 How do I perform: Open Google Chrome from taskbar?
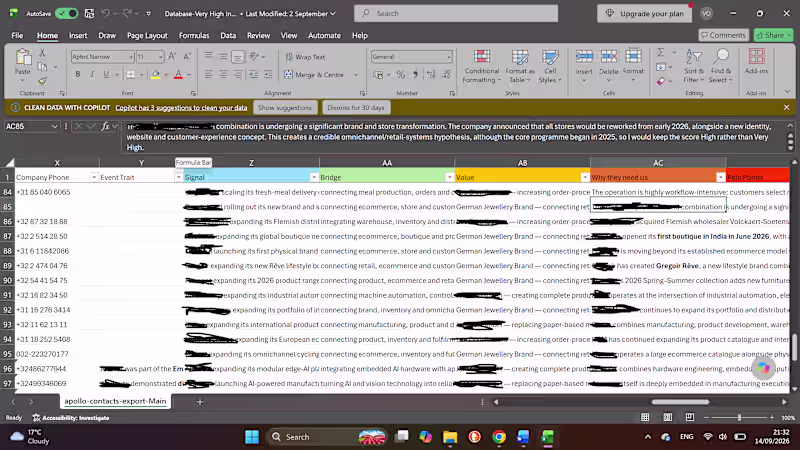pyautogui.click(x=499, y=437)
